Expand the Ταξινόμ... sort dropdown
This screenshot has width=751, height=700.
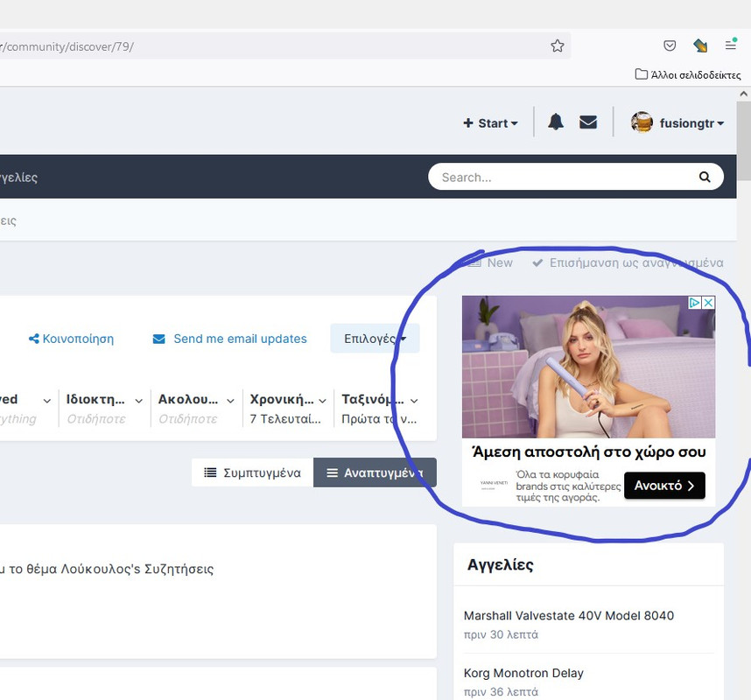(x=380, y=409)
